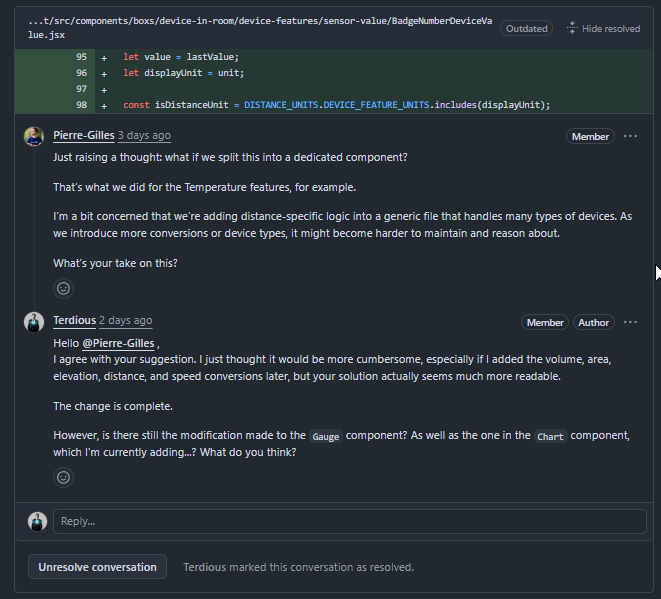Click the plus marker on line 98

tap(104, 105)
